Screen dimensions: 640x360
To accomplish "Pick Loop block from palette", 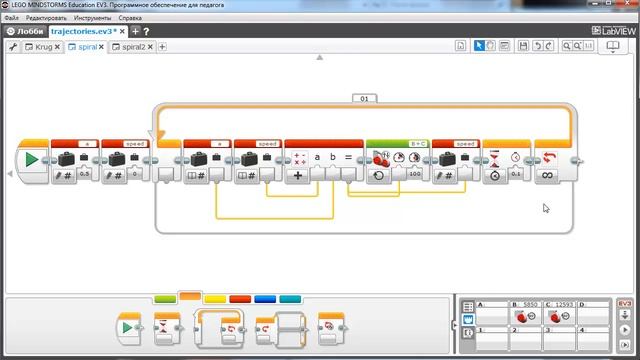I will point(220,329).
